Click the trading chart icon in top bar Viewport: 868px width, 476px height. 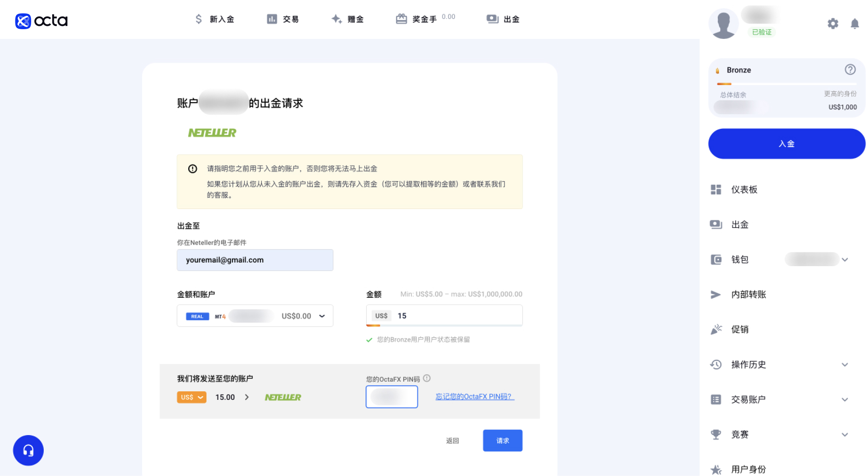coord(272,19)
